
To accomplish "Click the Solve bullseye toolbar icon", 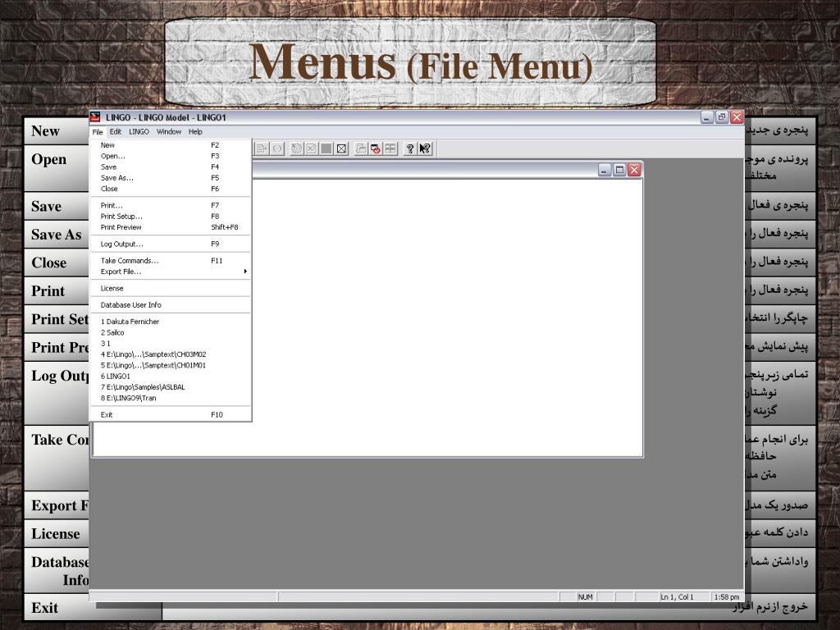I will [x=296, y=148].
